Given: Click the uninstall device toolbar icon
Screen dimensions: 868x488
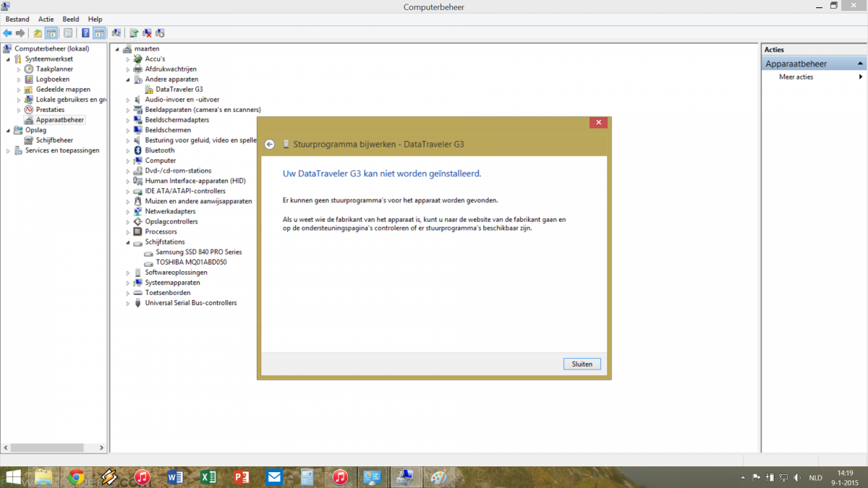Looking at the screenshot, I should click(147, 33).
